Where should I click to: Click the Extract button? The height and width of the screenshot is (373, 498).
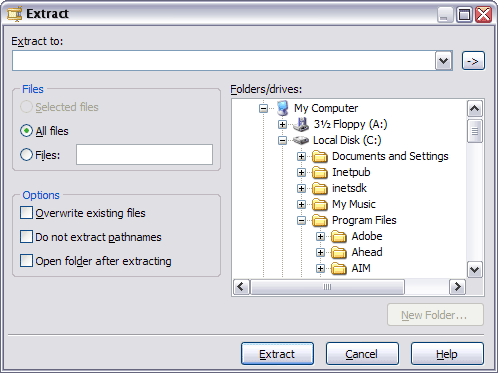(277, 354)
